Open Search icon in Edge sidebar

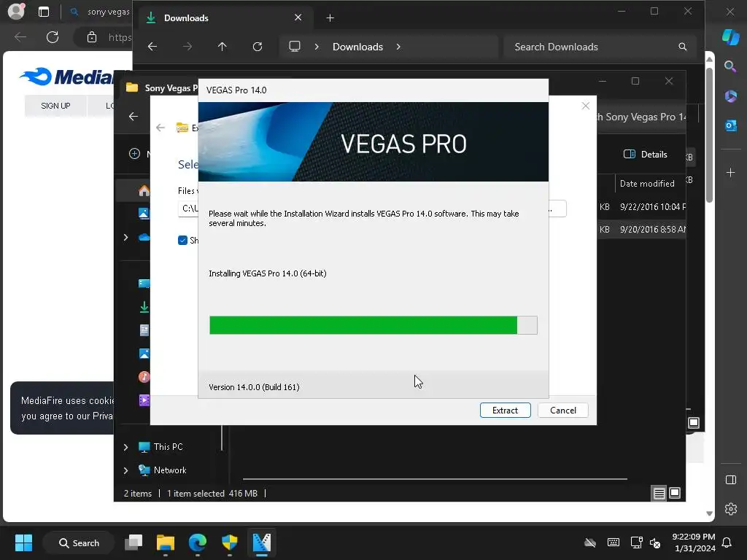730,66
